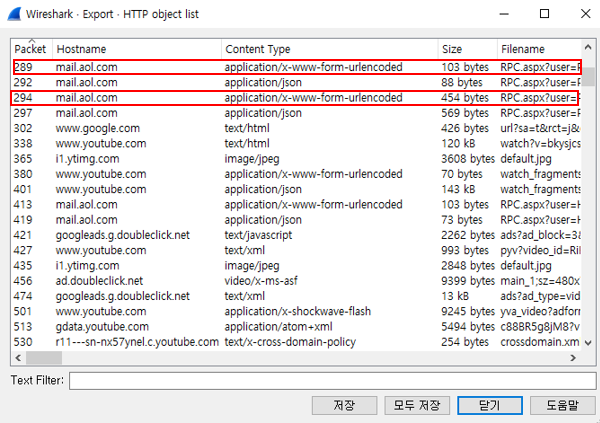Sort by the Content Type column header

329,49
